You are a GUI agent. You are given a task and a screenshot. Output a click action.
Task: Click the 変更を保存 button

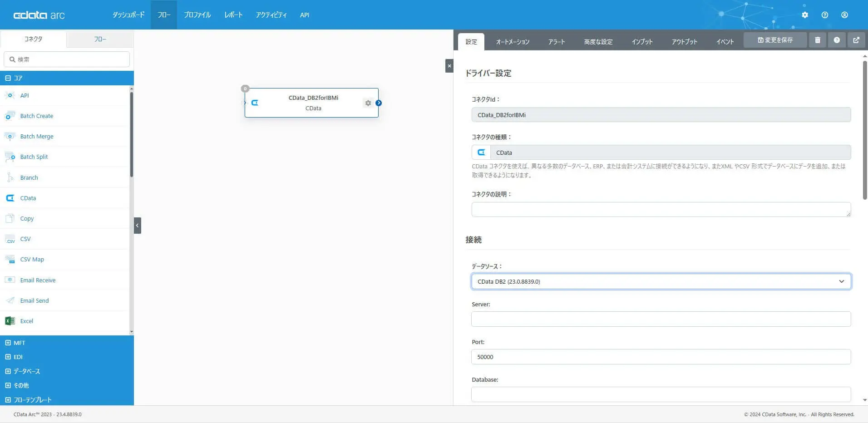point(775,40)
